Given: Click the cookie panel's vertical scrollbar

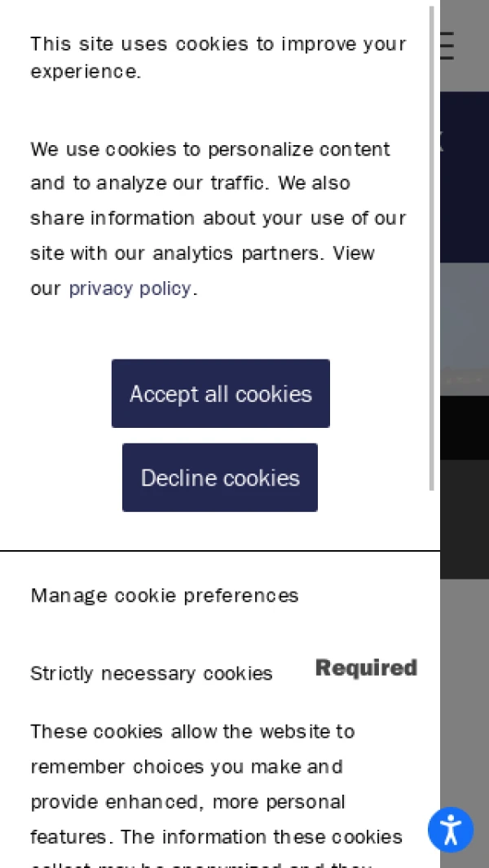Looking at the screenshot, I should coord(432,245).
